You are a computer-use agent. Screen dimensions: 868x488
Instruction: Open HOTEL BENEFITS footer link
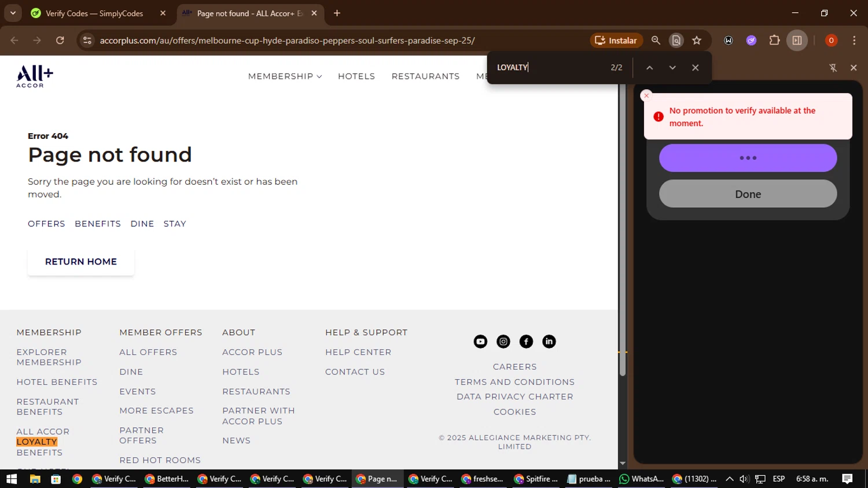coord(57,382)
